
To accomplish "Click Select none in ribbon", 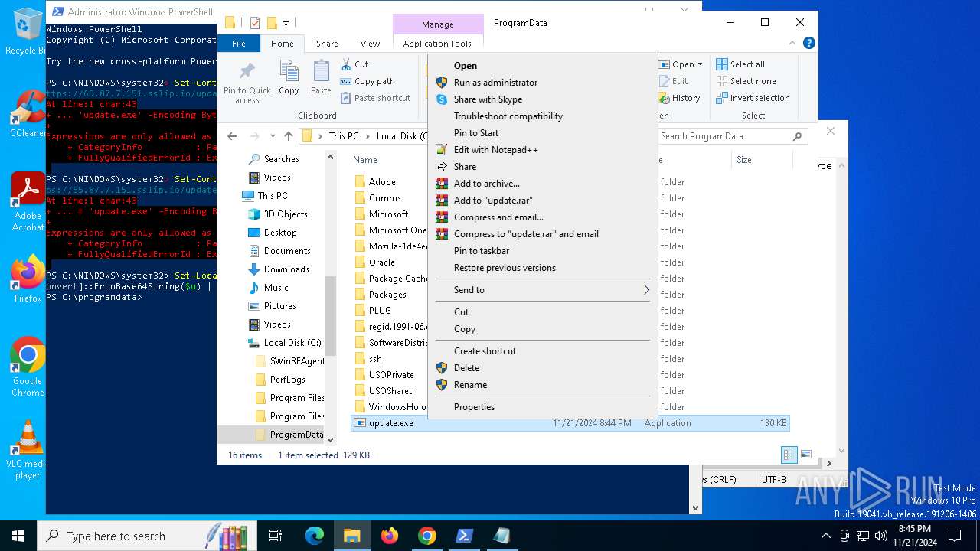I will [x=746, y=81].
